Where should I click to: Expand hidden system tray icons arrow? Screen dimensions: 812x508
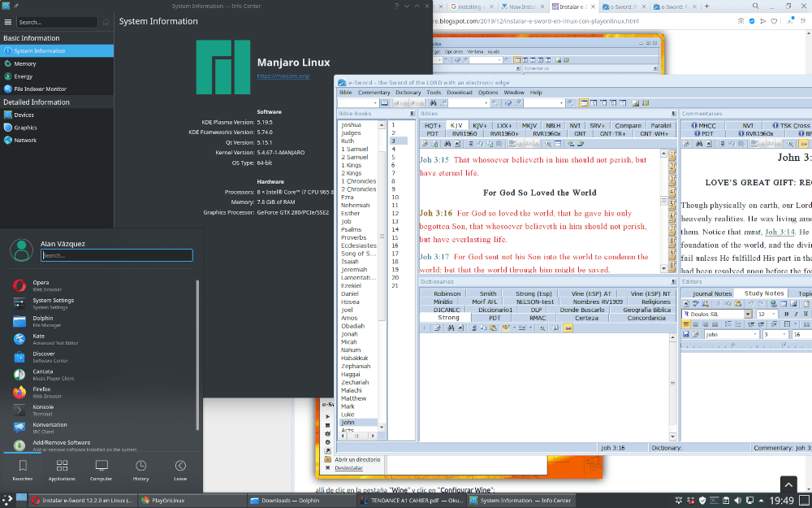tap(762, 500)
